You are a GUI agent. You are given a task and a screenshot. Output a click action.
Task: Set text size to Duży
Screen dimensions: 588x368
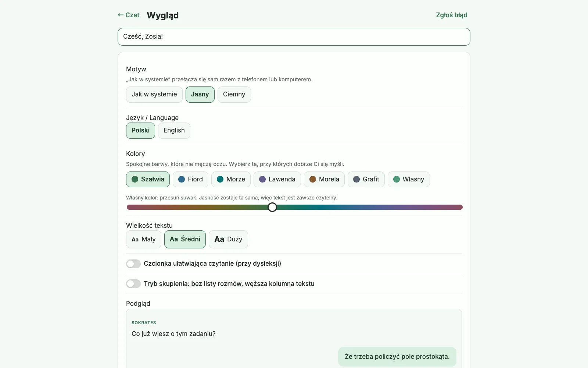pos(228,240)
